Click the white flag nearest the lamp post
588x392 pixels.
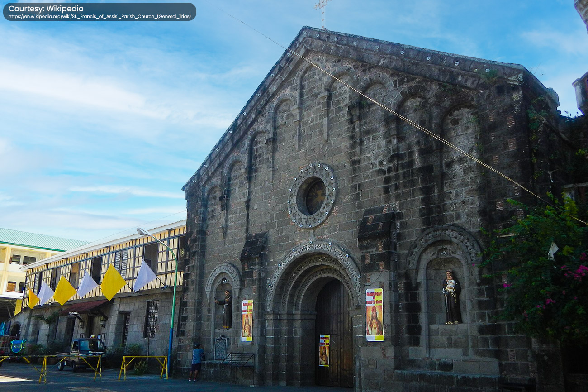pos(144,276)
